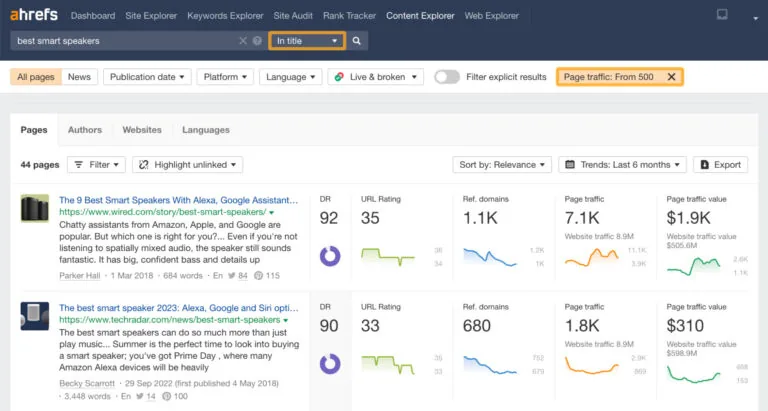Image resolution: width=768 pixels, height=411 pixels.
Task: Click the 44 pages count label
Action: [x=40, y=165]
